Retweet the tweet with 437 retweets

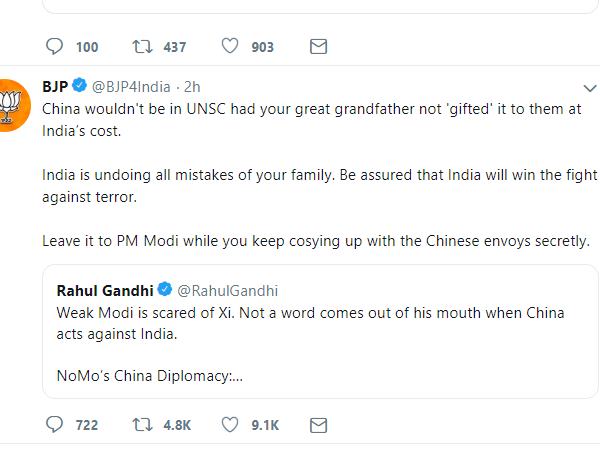coord(142,46)
